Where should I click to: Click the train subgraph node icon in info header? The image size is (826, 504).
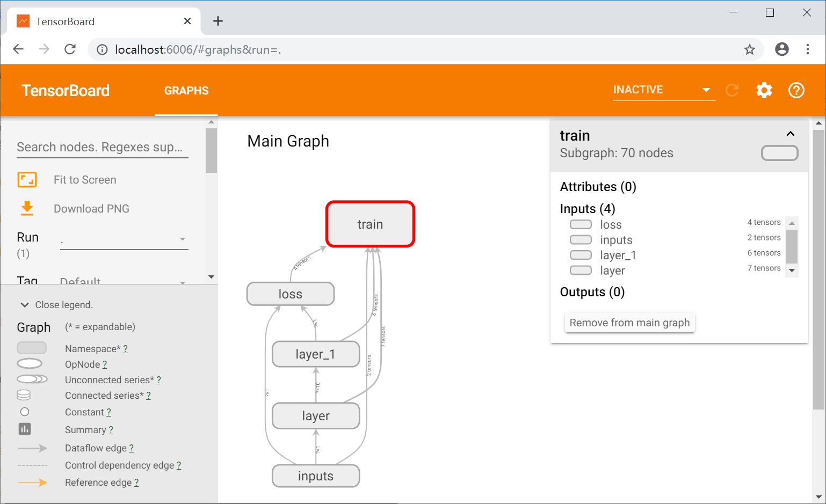click(779, 153)
